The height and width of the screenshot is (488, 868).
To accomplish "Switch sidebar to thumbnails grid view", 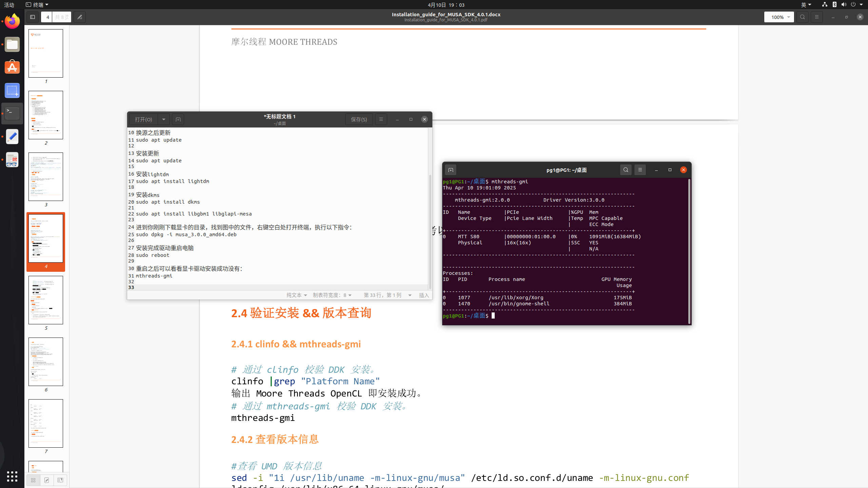I will (33, 480).
